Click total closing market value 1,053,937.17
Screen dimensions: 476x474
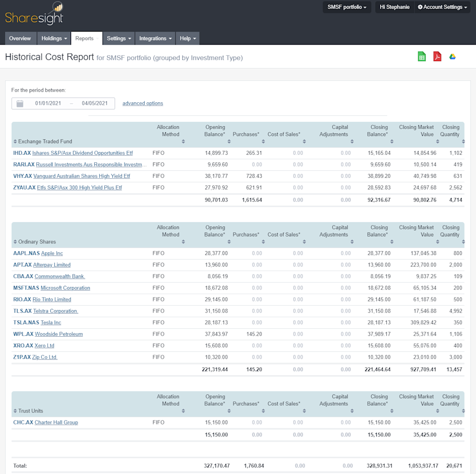point(423,465)
